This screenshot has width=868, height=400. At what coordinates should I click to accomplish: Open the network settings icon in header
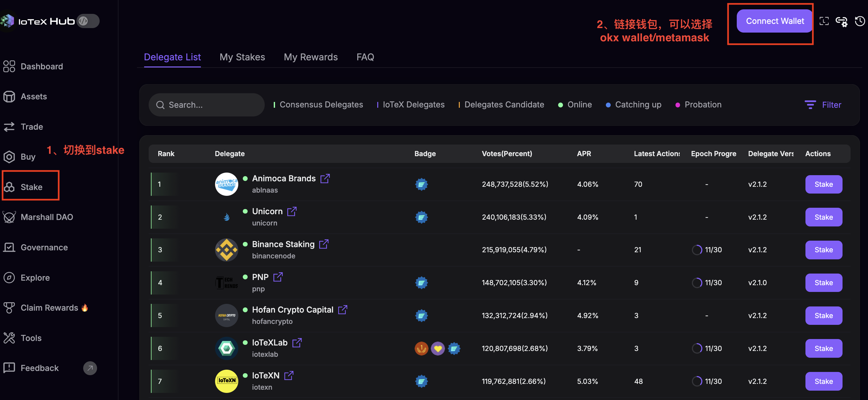click(x=841, y=22)
